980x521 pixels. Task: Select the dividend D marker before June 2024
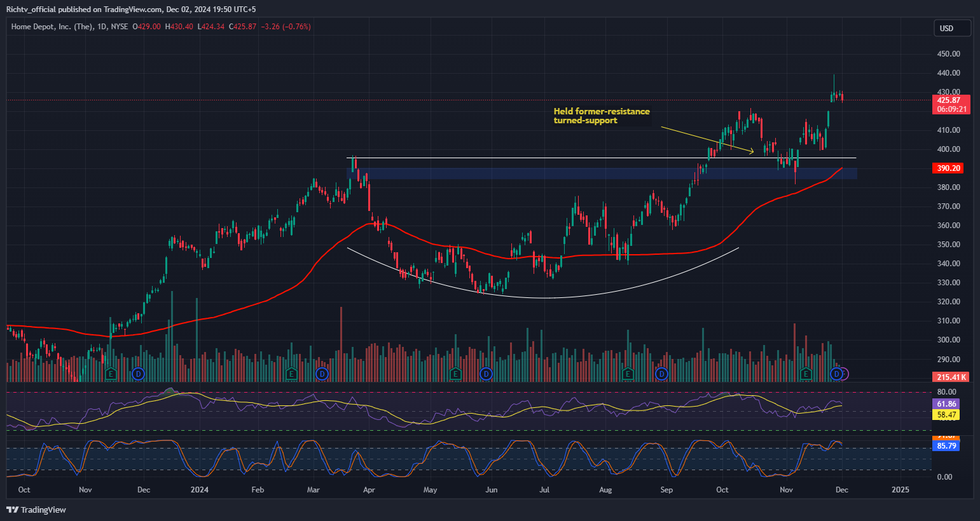point(487,374)
